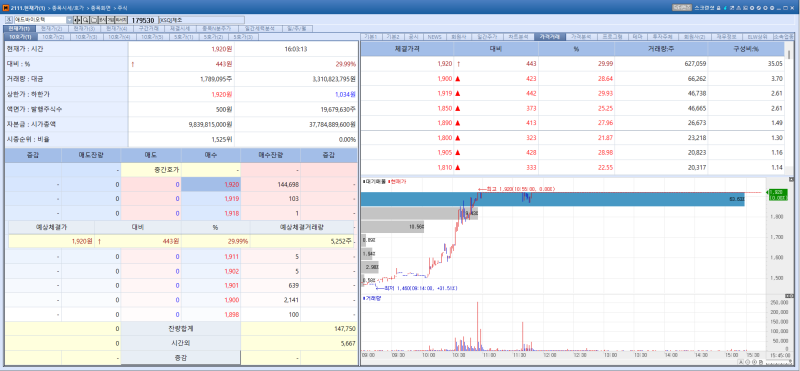Select the 1,898 bid price cell
This screenshot has width=800, height=371.
pos(211,315)
